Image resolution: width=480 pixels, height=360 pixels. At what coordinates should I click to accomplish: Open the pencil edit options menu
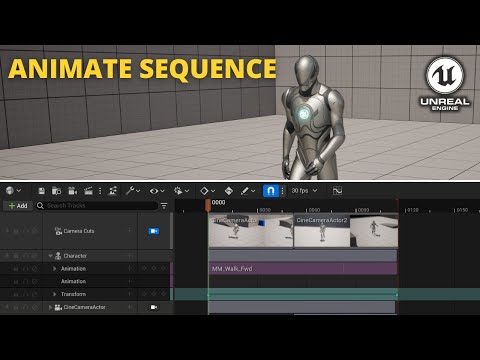pyautogui.click(x=248, y=191)
